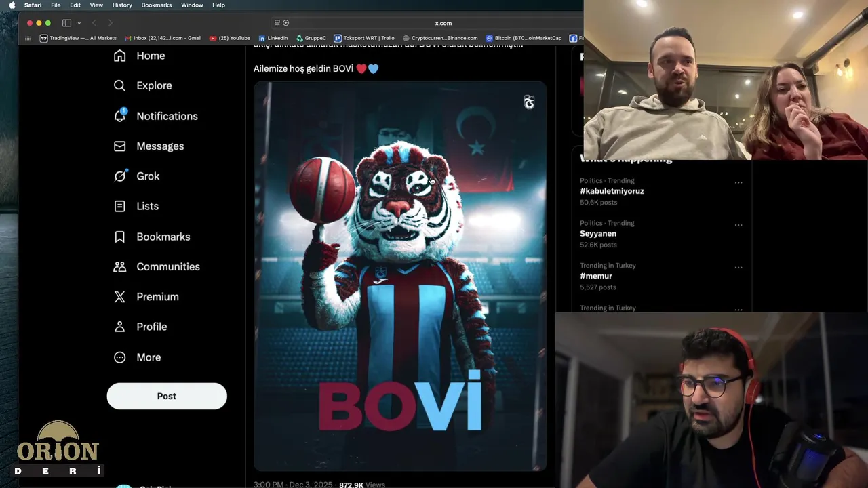Open the Binance Cryptocurrency bookmark
The image size is (868, 488).
tap(440, 38)
